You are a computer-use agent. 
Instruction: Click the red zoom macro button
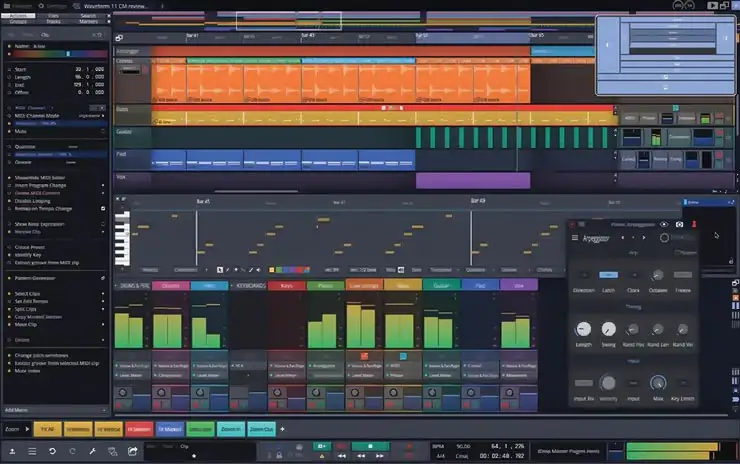(139, 429)
